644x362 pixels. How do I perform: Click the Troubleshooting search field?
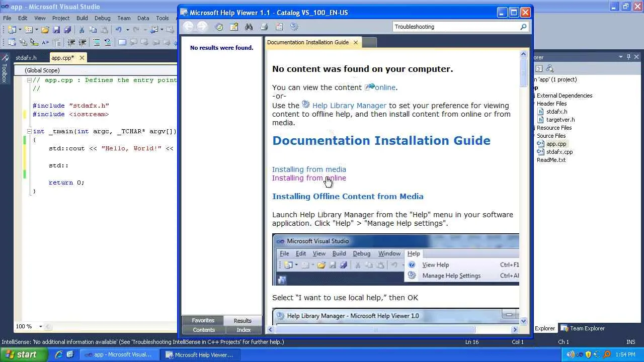point(456,27)
